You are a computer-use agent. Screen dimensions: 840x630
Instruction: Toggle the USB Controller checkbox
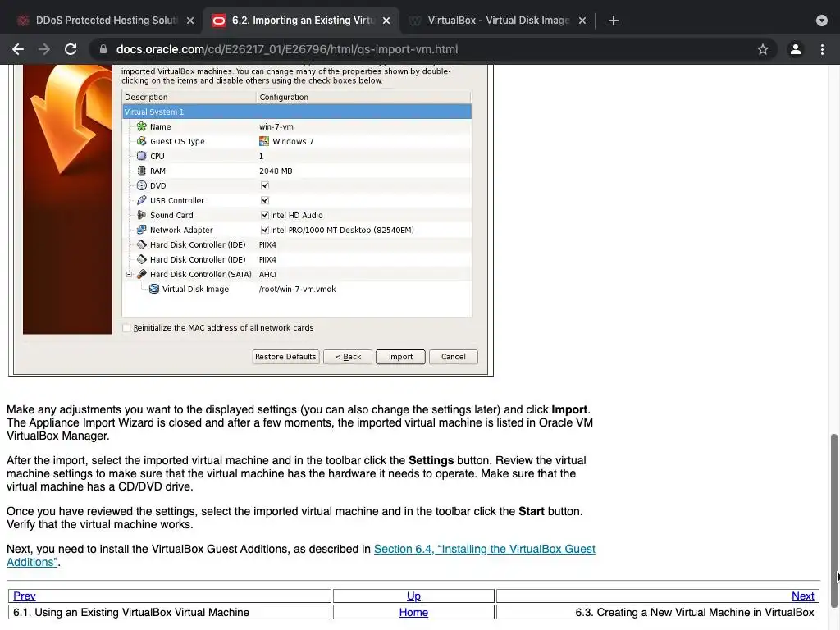tap(265, 200)
